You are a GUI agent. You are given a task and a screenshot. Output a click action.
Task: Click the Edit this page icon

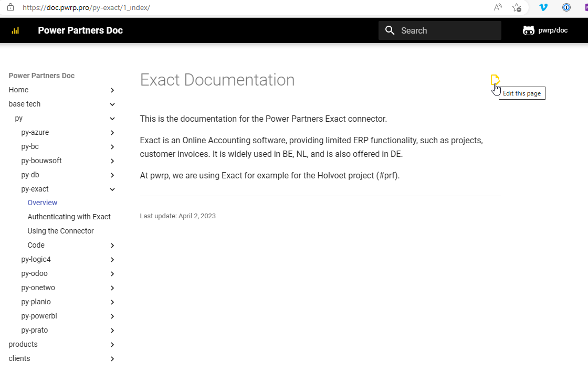[495, 79]
